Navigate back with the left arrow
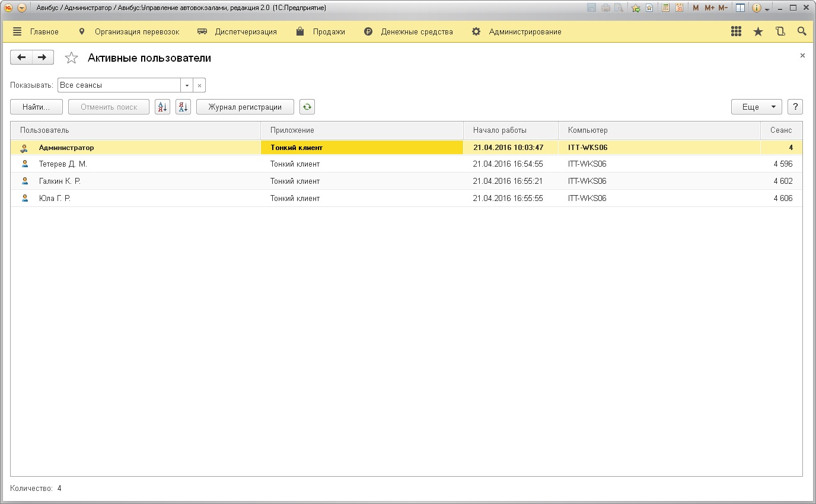This screenshot has height=504, width=816. coord(21,58)
